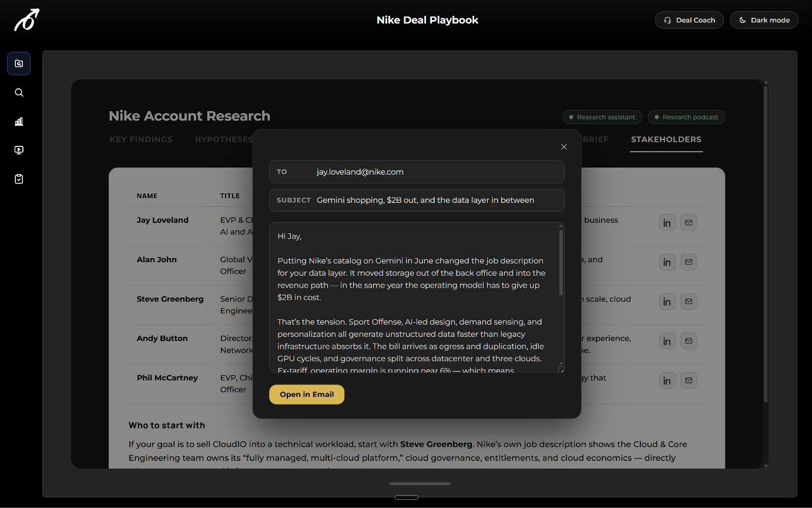This screenshot has width=812, height=508.
Task: Click the email body resize corner grip
Action: [x=561, y=370]
